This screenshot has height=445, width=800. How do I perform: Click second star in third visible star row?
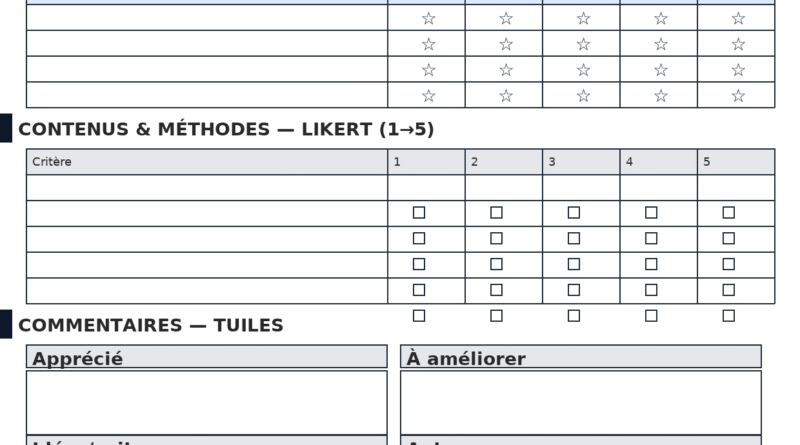tap(506, 70)
